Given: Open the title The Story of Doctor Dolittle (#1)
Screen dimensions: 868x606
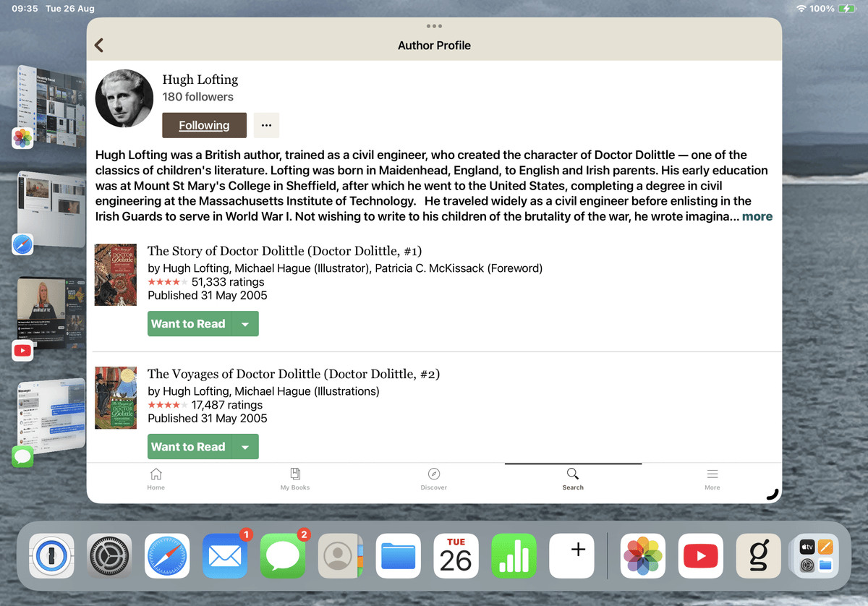Looking at the screenshot, I should tap(284, 252).
